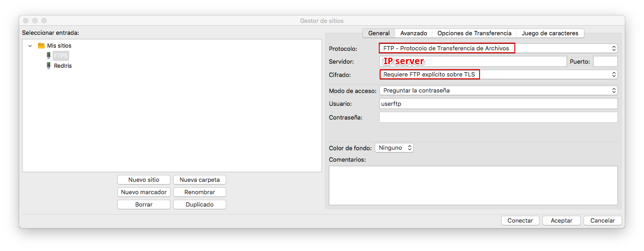
Task: Click the Borrar button
Action: click(x=144, y=205)
